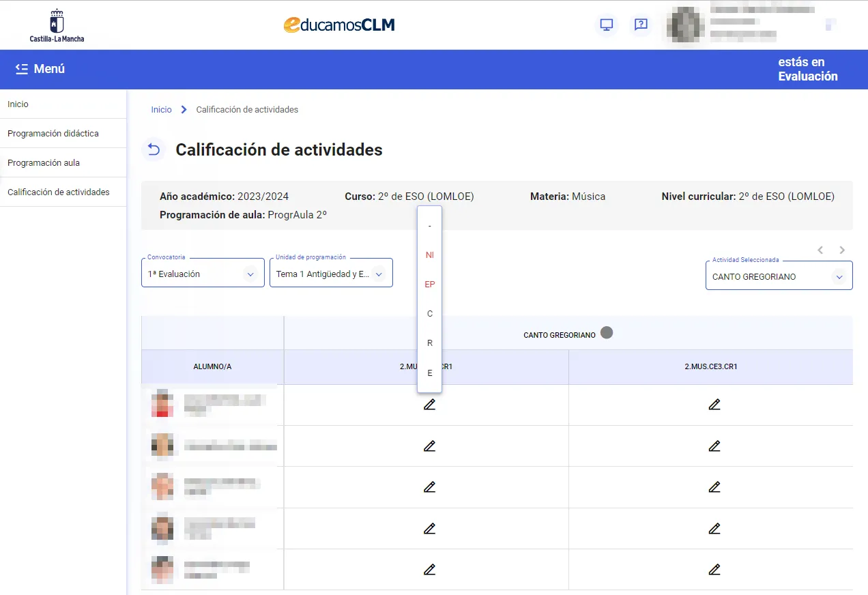Click the Inicio breadcrumb link
Image resolution: width=868 pixels, height=595 pixels.
point(161,109)
